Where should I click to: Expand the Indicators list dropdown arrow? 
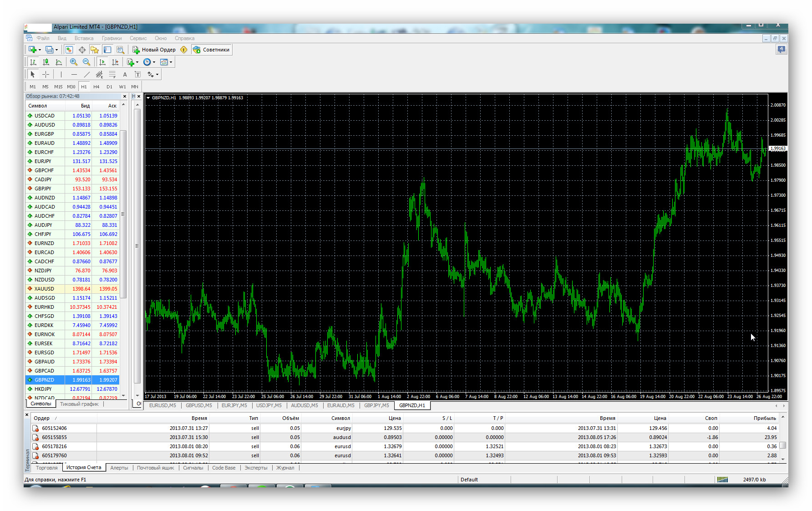(x=137, y=62)
